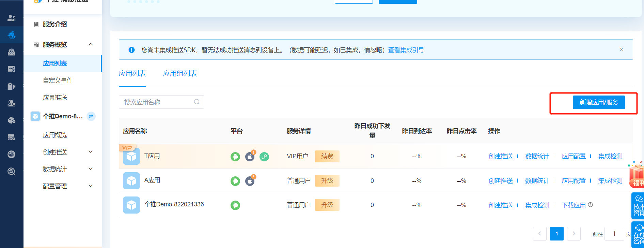Select page 1 in pagination
Viewport: 644px width, 248px height.
(557, 234)
